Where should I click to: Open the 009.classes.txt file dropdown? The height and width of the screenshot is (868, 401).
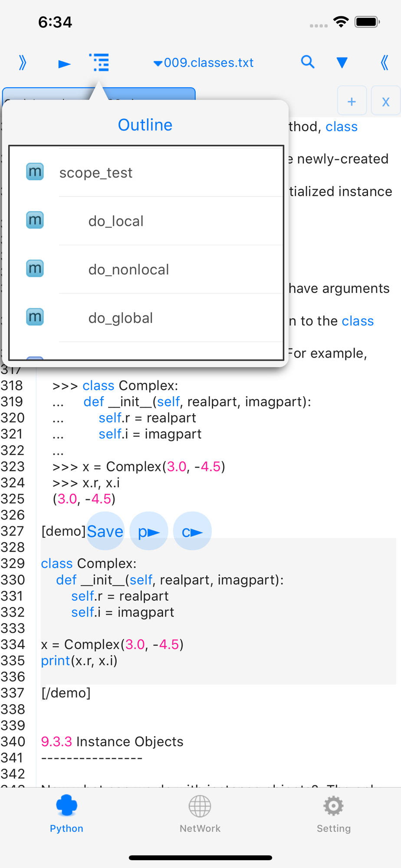coord(204,63)
